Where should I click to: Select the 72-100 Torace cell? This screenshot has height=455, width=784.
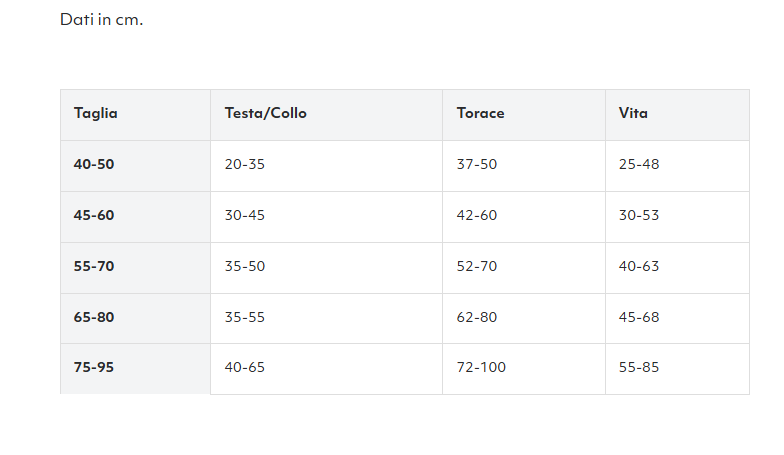(481, 367)
